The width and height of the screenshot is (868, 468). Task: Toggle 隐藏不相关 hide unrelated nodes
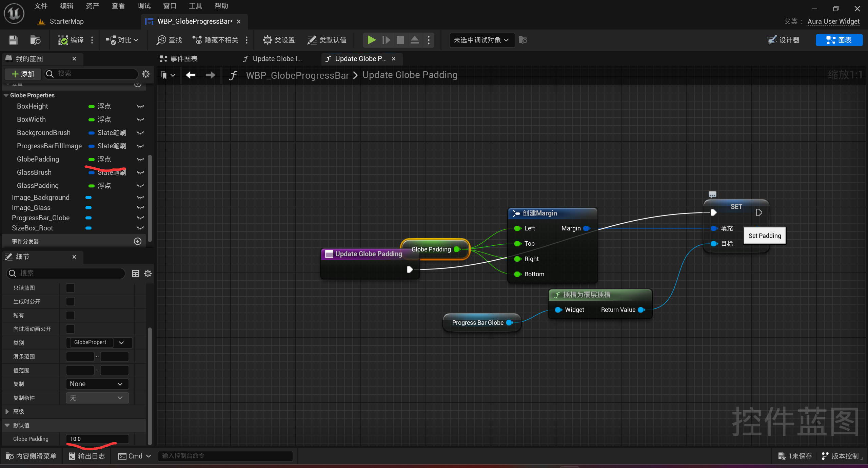[x=215, y=40]
